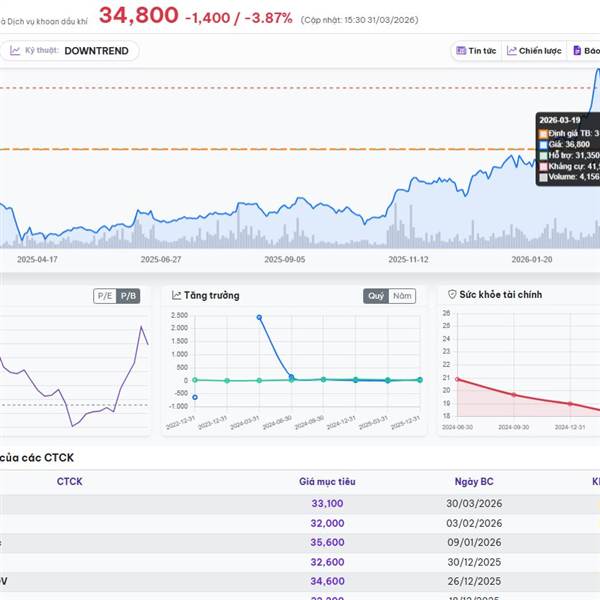This screenshot has width=600, height=600.
Task: Click the 35,600 target price row
Action: [327, 542]
